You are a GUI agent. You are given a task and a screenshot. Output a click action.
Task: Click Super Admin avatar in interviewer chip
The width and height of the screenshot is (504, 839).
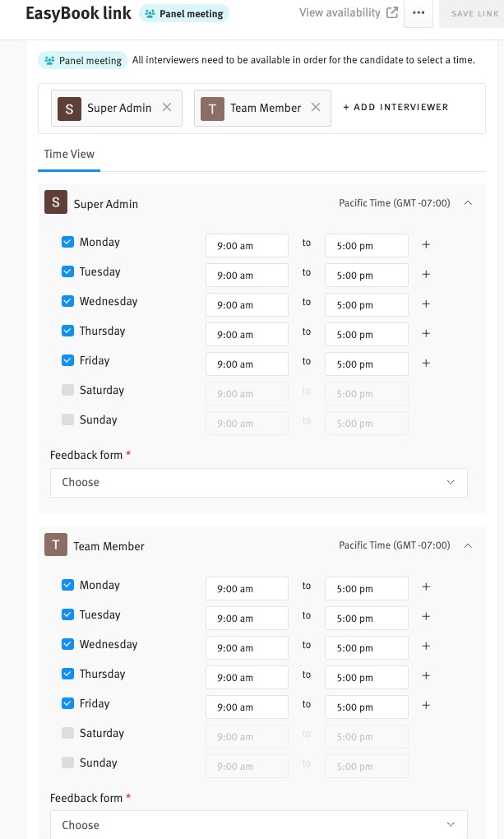pos(69,109)
